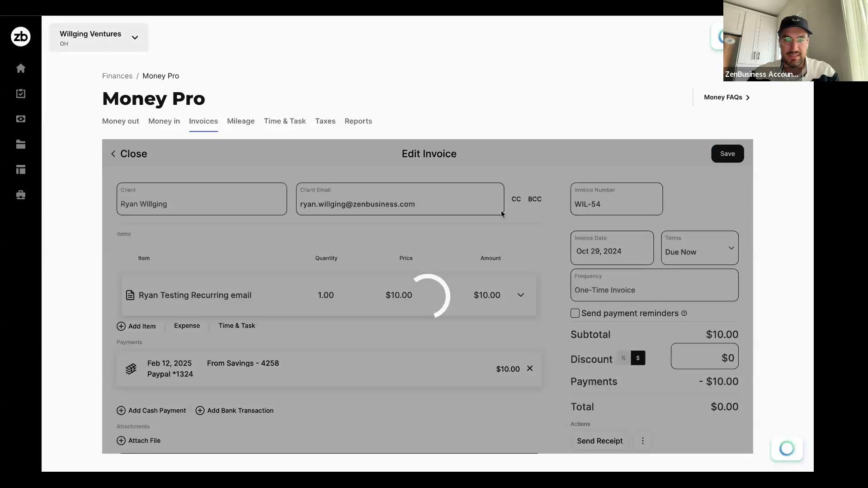Click the webcam video thumbnail
Image resolution: width=868 pixels, height=488 pixels.
tap(796, 41)
